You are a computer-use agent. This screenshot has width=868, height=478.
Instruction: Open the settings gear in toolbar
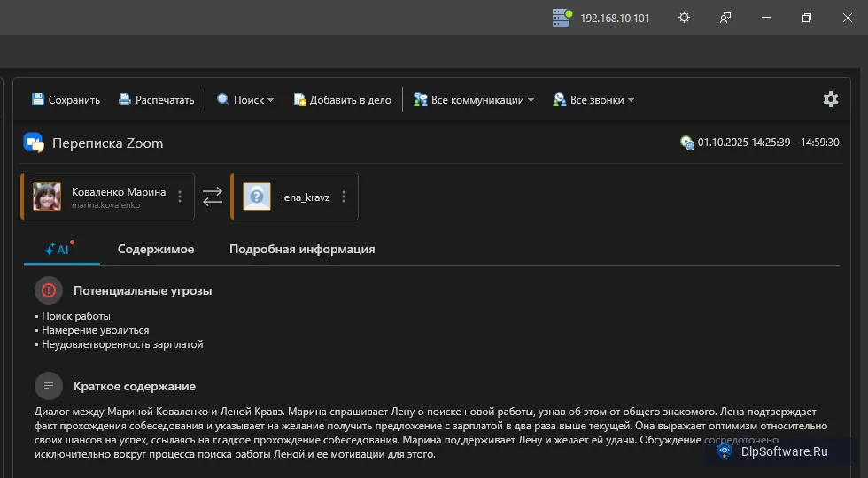tap(831, 99)
